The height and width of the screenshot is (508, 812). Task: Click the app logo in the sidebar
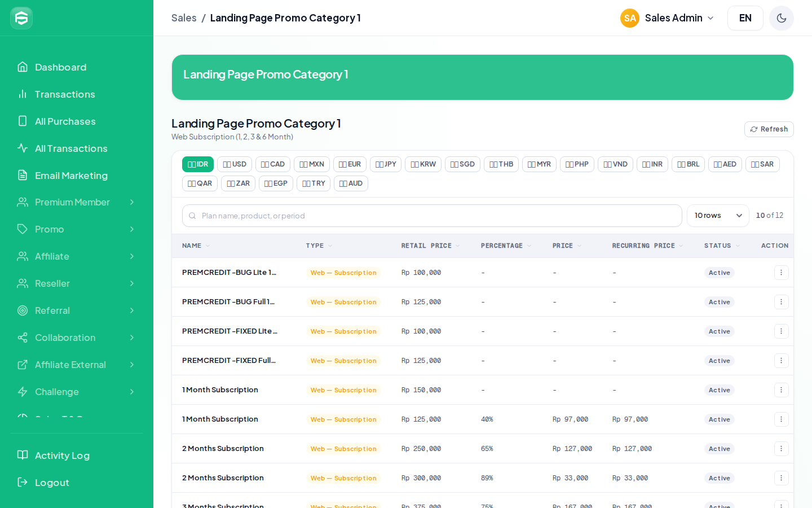pyautogui.click(x=21, y=18)
